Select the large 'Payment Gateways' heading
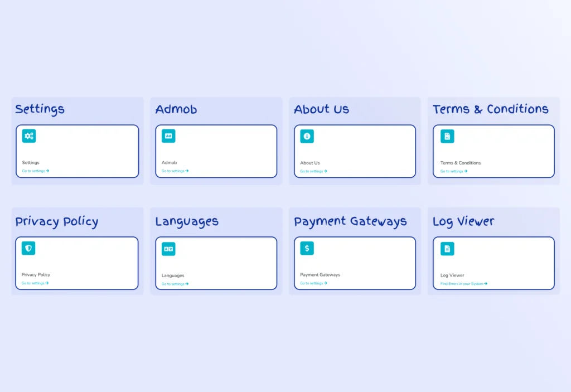The height and width of the screenshot is (392, 571). (350, 221)
